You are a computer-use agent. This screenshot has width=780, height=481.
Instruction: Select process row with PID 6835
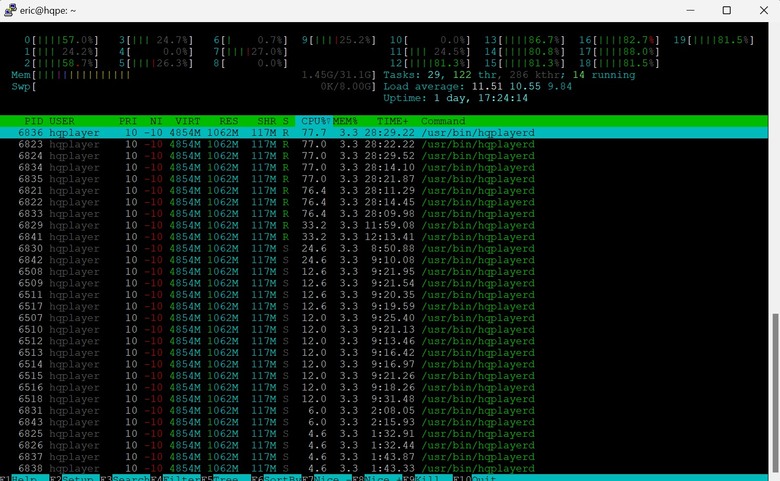[384, 179]
